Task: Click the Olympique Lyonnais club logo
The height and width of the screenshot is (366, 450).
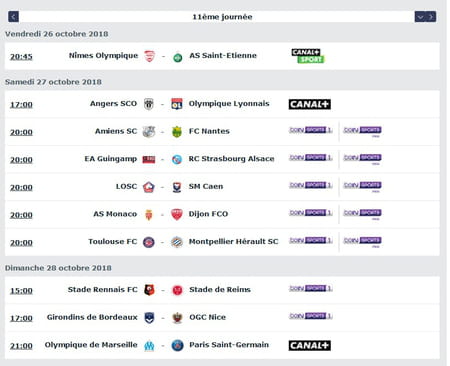Action: click(177, 104)
